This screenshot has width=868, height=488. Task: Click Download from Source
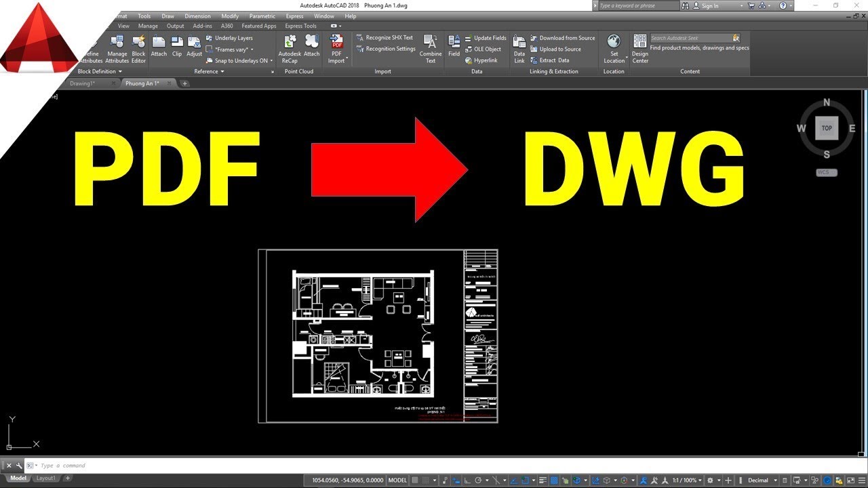coord(562,38)
